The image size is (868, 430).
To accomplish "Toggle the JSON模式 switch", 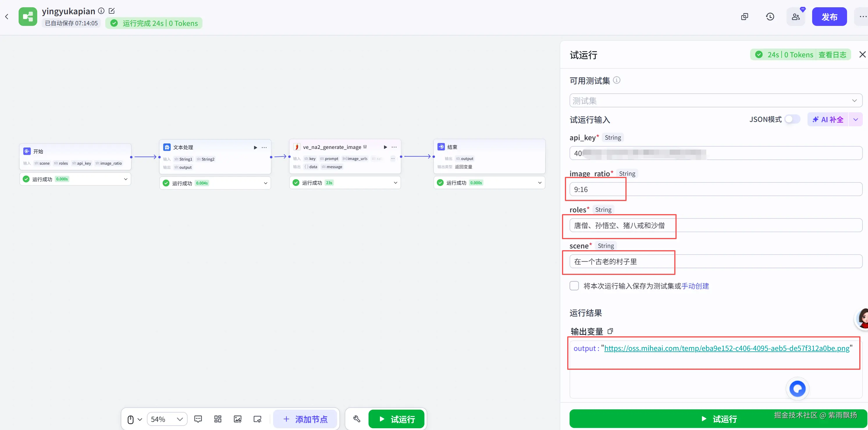I will (x=792, y=119).
